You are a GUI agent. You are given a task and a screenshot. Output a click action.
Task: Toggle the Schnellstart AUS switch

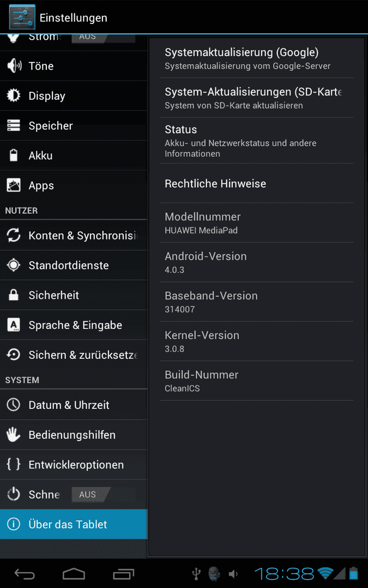(103, 494)
